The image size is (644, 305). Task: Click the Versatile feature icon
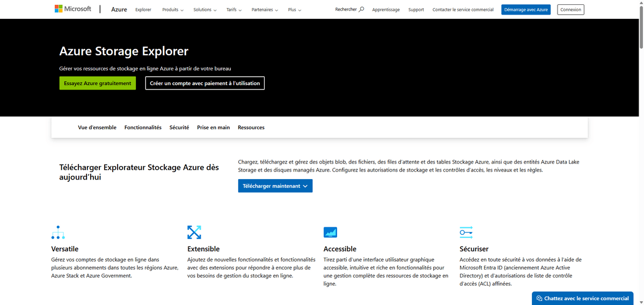click(x=58, y=233)
